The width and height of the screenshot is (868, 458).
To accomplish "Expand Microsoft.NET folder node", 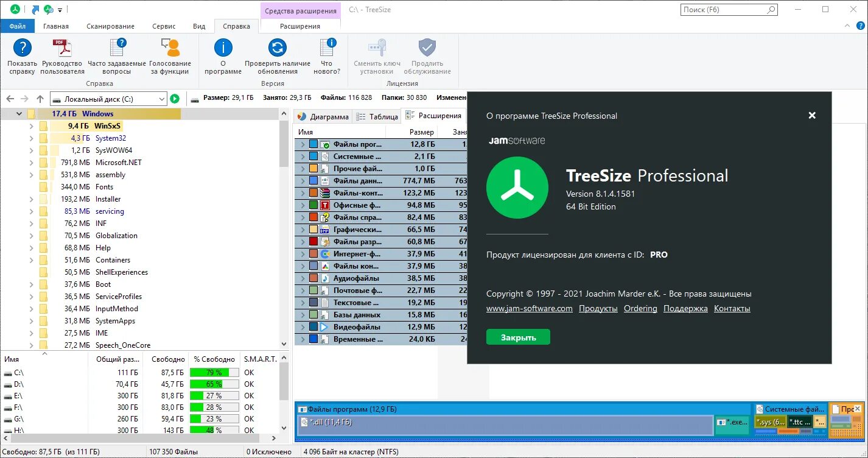I will (31, 163).
